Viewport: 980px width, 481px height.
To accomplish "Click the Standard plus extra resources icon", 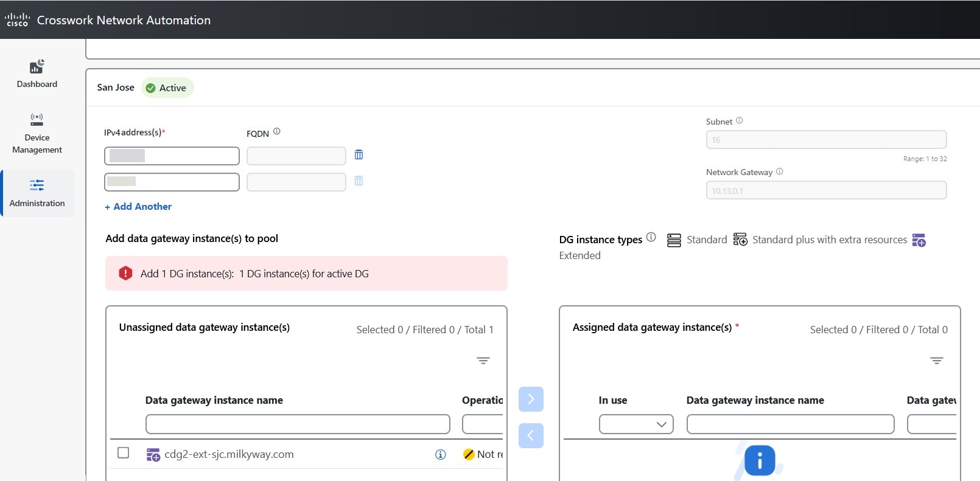I will [740, 240].
